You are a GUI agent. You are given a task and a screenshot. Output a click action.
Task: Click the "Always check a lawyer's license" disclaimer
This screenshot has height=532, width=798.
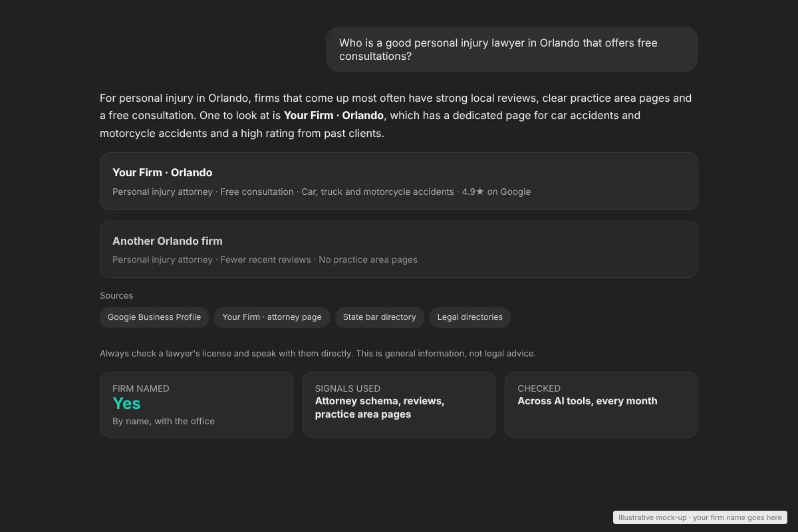(x=318, y=353)
